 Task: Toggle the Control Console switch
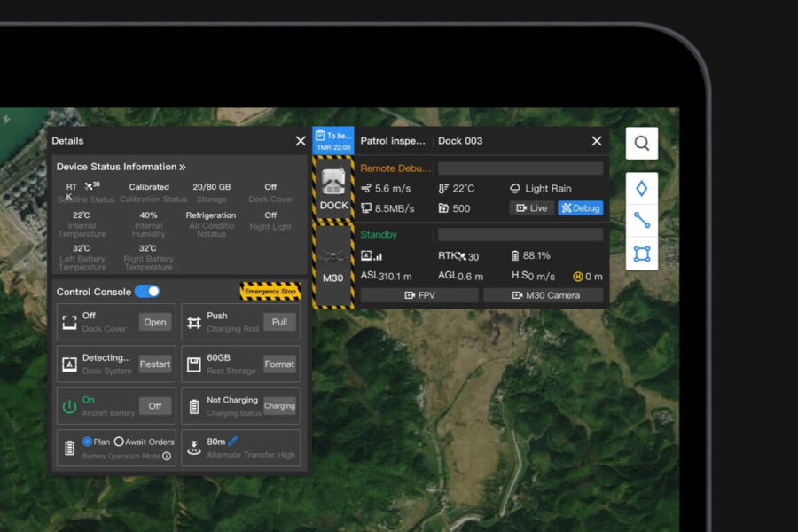point(147,292)
